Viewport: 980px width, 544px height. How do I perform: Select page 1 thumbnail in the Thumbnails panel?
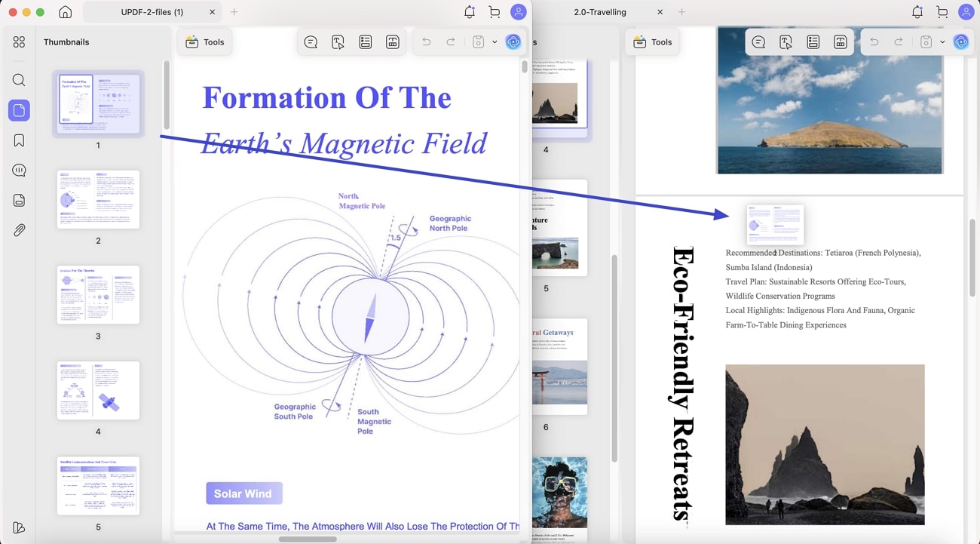[x=98, y=103]
